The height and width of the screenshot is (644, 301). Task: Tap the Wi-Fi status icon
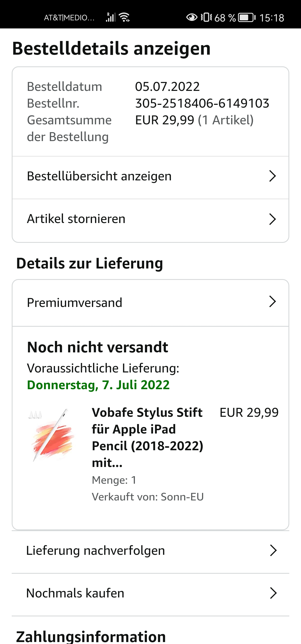(x=124, y=17)
